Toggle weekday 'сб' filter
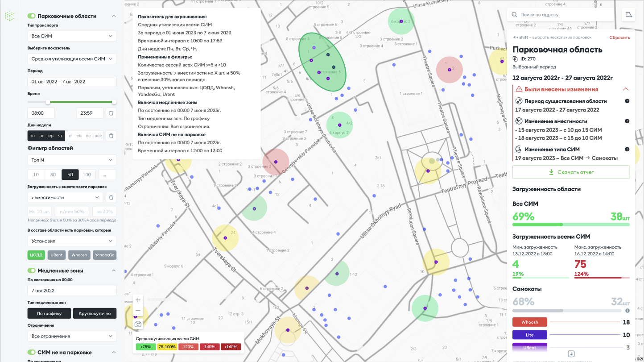 [x=79, y=136]
